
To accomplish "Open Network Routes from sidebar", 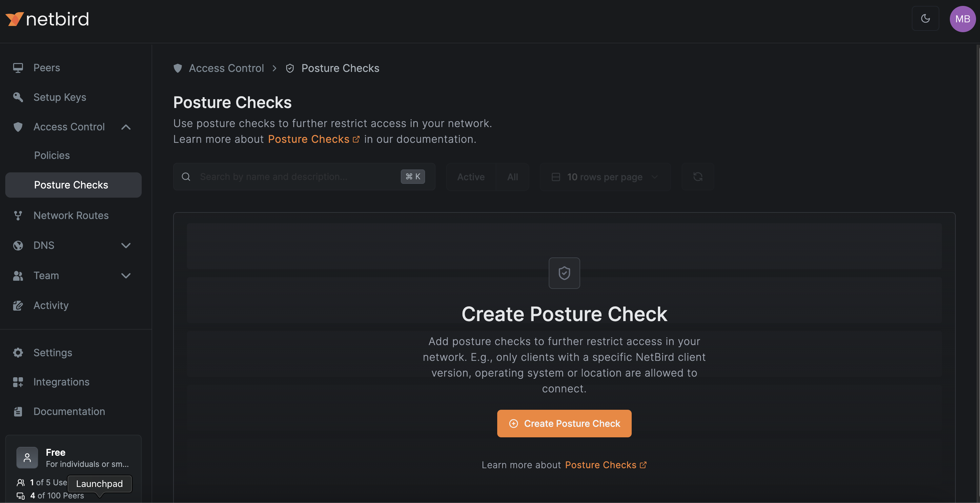I will click(x=71, y=215).
